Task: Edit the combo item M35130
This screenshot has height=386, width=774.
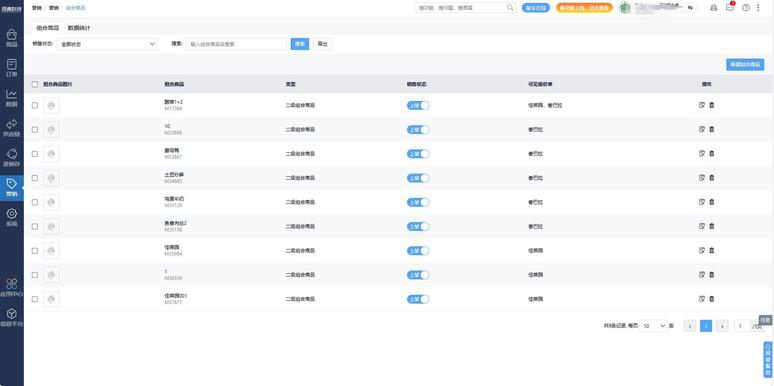Action: pyautogui.click(x=702, y=226)
